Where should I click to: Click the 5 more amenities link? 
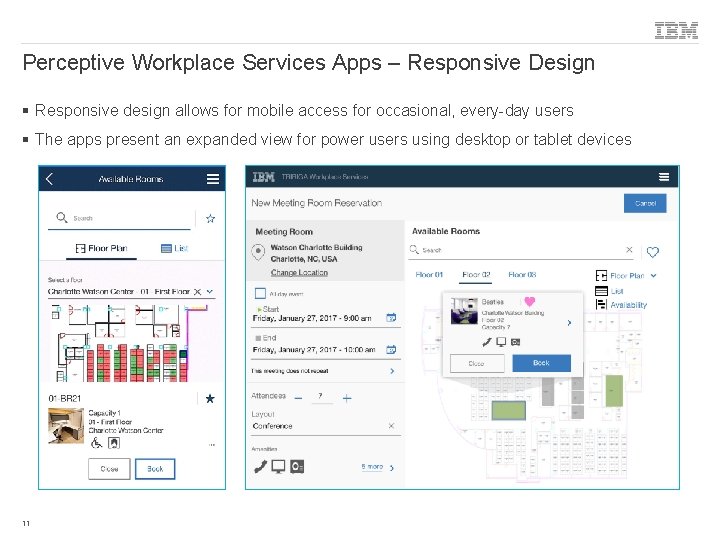pyautogui.click(x=372, y=467)
